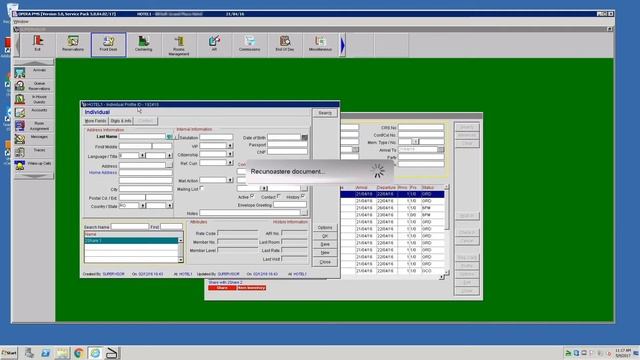Open the End Of Day icon
The height and width of the screenshot is (360, 640).
coord(284,44)
